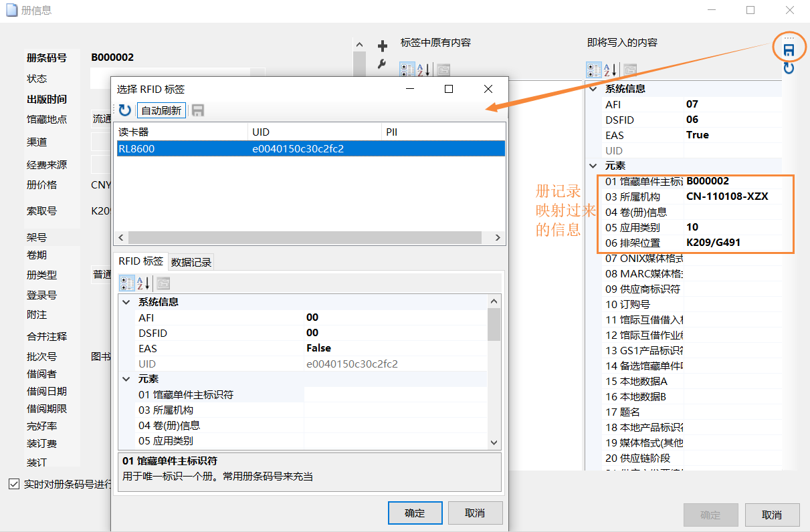Click 取消 in the RFID tag dialog
This screenshot has height=532, width=810.
pos(475,513)
